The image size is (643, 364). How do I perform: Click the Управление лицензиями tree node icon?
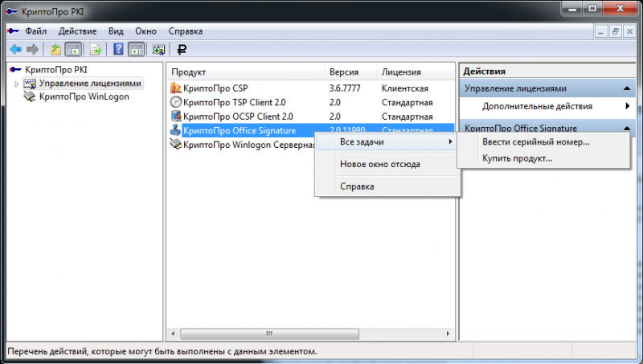pyautogui.click(x=30, y=84)
